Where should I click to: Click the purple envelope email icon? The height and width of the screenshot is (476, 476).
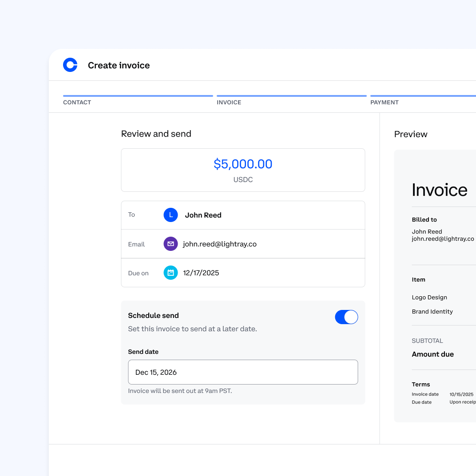coord(171,244)
